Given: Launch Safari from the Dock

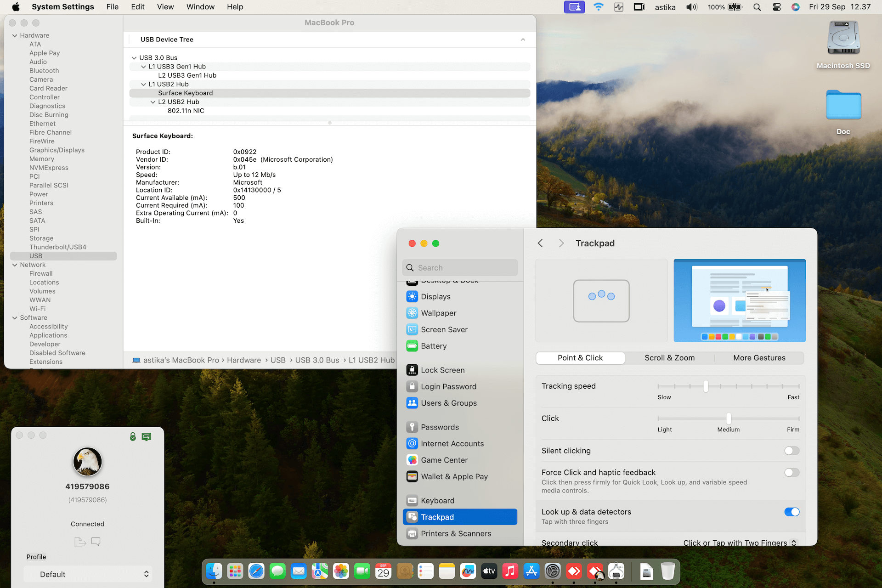Looking at the screenshot, I should click(256, 571).
